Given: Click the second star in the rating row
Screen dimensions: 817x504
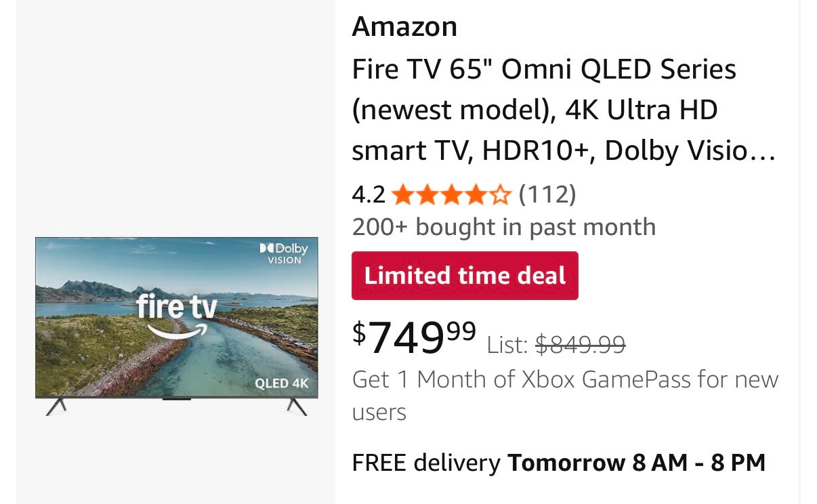Looking at the screenshot, I should tap(429, 194).
